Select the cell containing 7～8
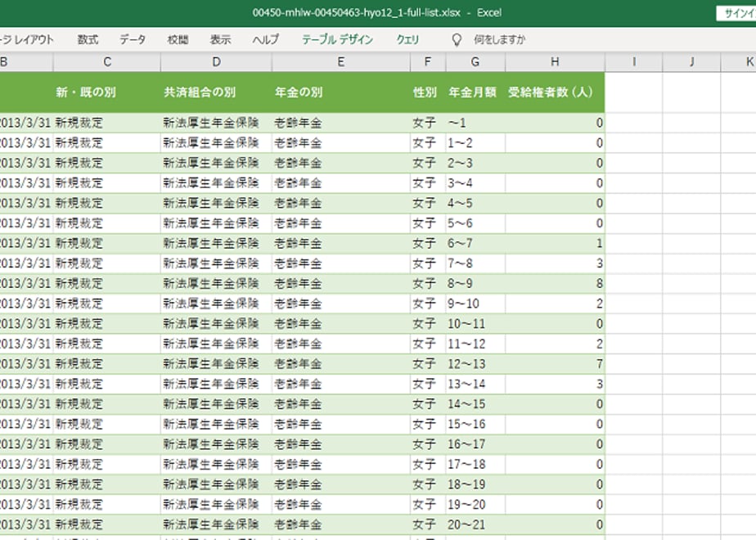This screenshot has width=756, height=540. pos(475,263)
